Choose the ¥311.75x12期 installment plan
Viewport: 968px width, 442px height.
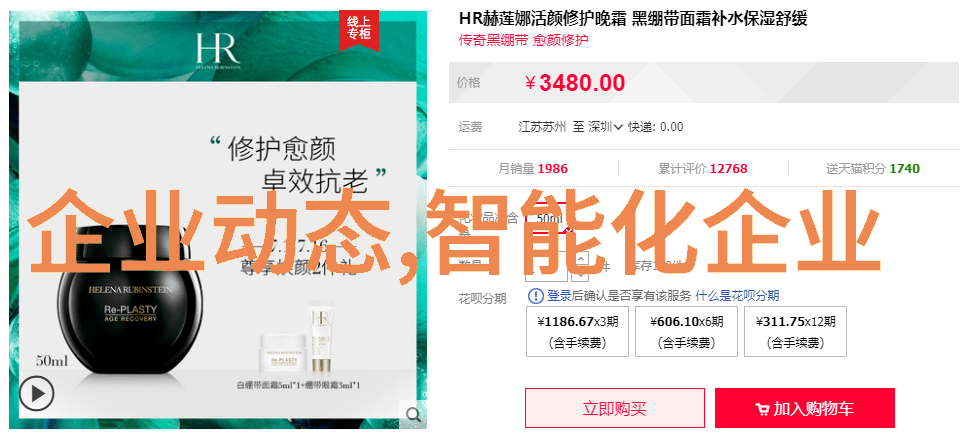click(x=795, y=332)
